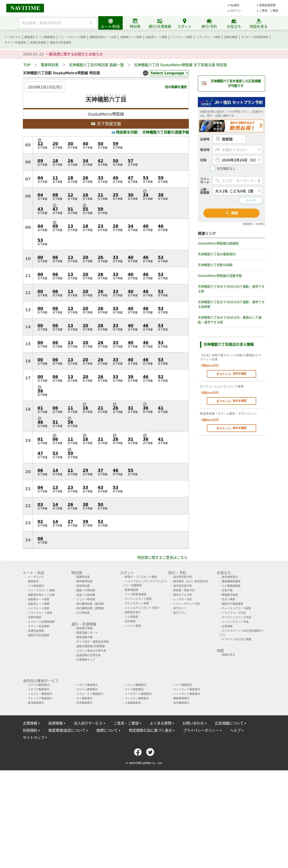Click the train icon in the 出発地 field
288x868 pixels.
(218, 139)
